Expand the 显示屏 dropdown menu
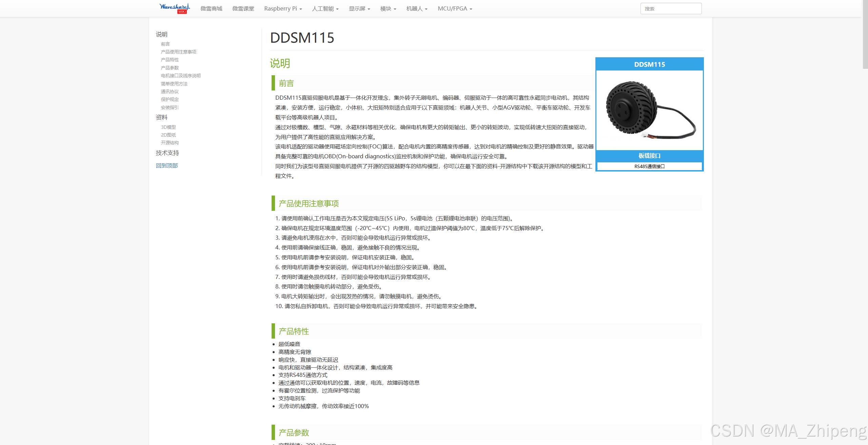This screenshot has width=868, height=445. (x=359, y=9)
